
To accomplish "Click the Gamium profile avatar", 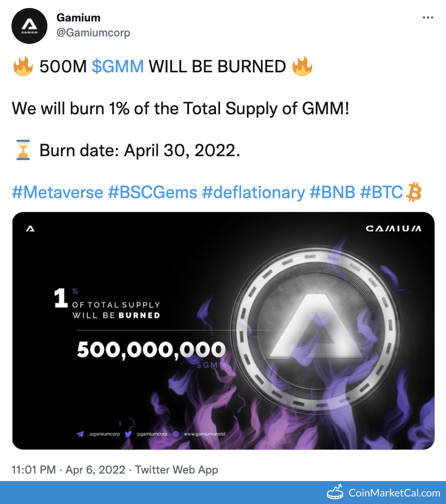I will (x=29, y=26).
